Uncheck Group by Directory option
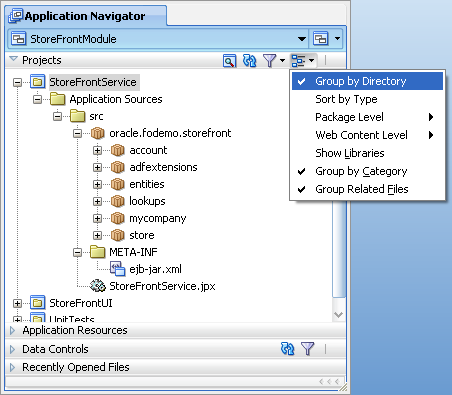This screenshot has width=452, height=395. point(367,81)
